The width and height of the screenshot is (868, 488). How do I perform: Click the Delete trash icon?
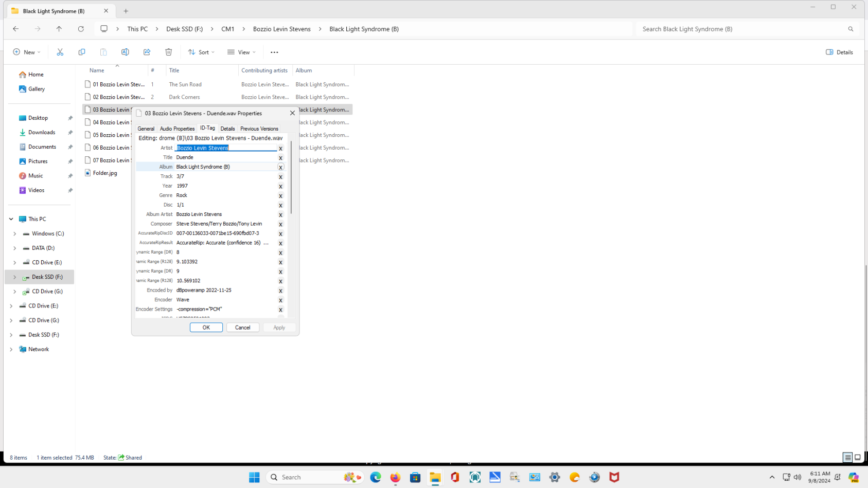pos(168,52)
